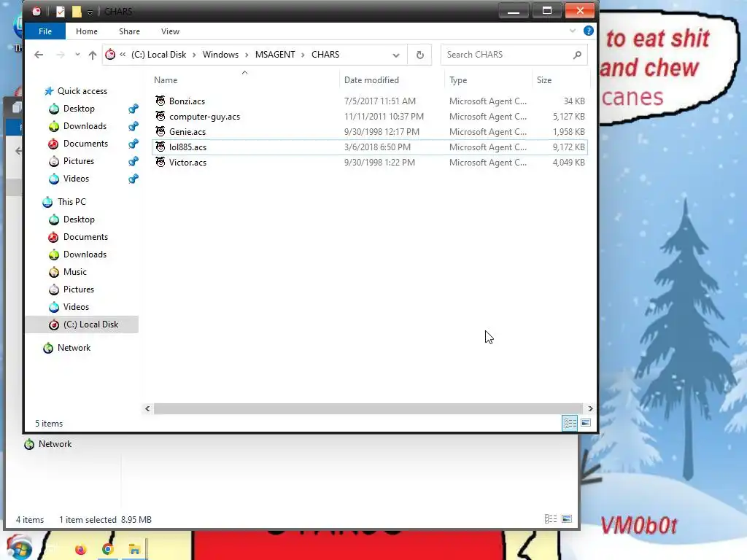Expand the chevron after MSAGENT breadcrumb
This screenshot has height=560, width=747.
pos(303,55)
